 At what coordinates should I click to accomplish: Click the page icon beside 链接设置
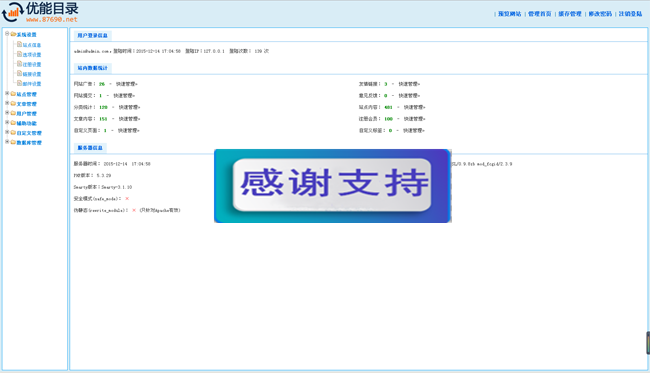click(19, 73)
